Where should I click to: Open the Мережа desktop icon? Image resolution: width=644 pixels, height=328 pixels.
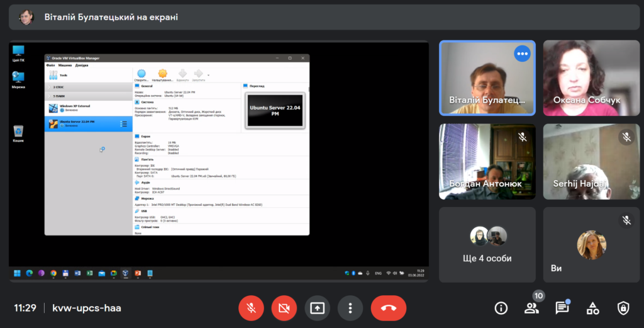[18, 80]
